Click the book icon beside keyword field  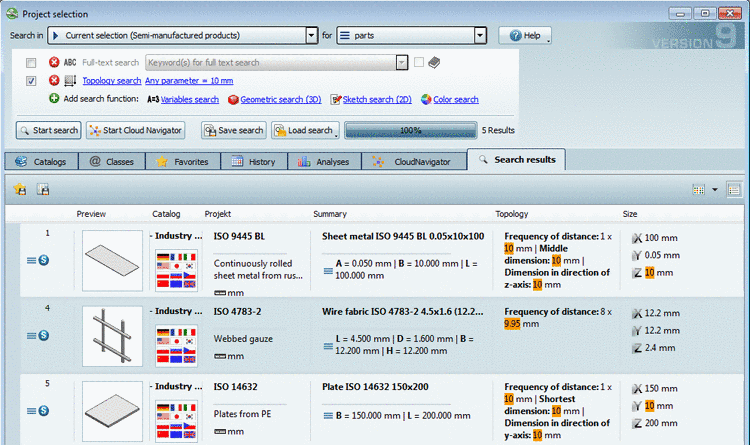pos(434,62)
